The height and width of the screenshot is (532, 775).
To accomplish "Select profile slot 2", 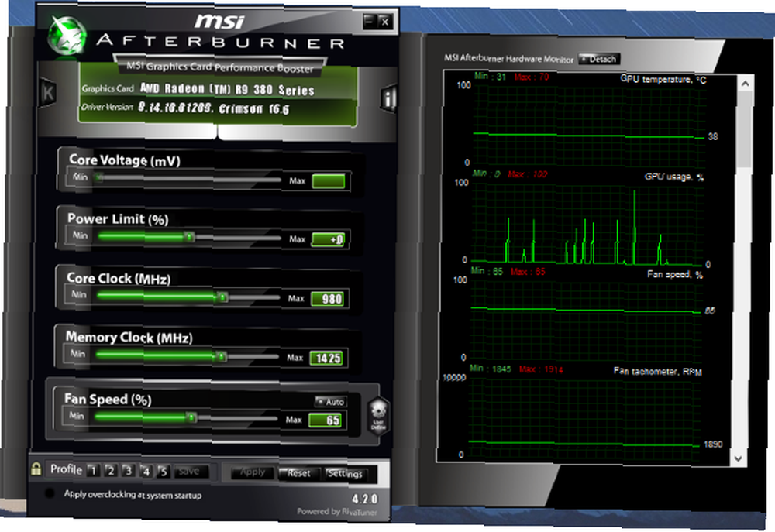I will pyautogui.click(x=111, y=470).
